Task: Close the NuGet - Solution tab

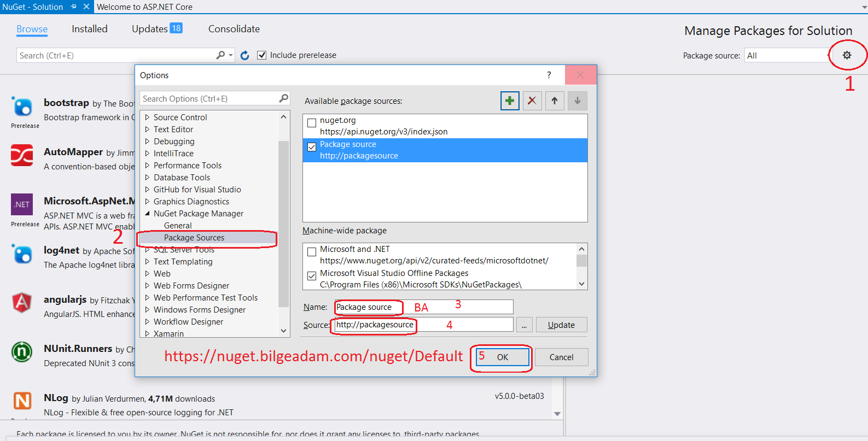Action: click(86, 7)
